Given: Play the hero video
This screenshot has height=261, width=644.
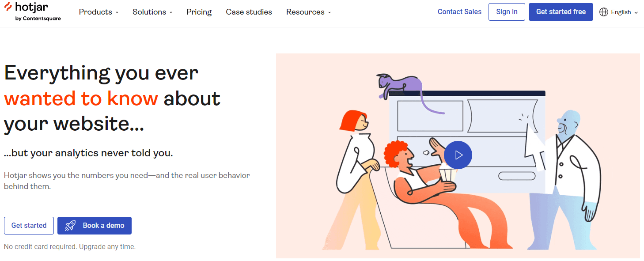Looking at the screenshot, I should point(458,155).
